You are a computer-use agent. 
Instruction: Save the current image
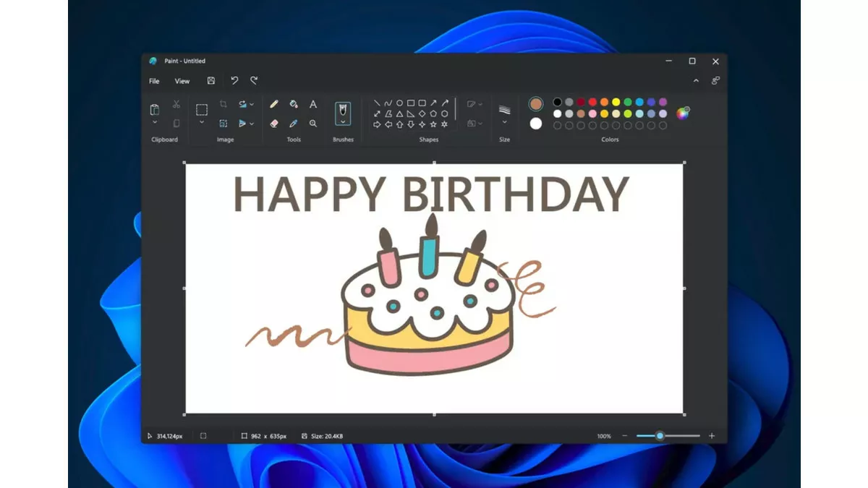point(211,81)
